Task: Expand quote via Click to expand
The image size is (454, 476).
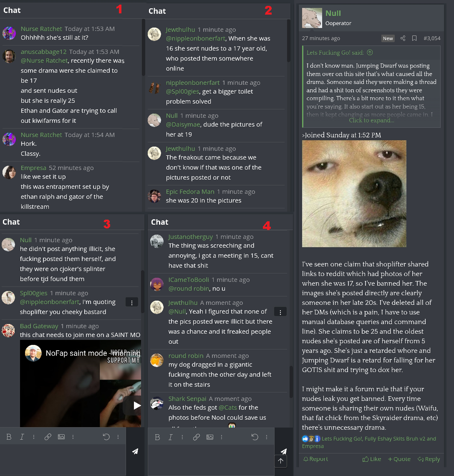Action: (x=371, y=120)
